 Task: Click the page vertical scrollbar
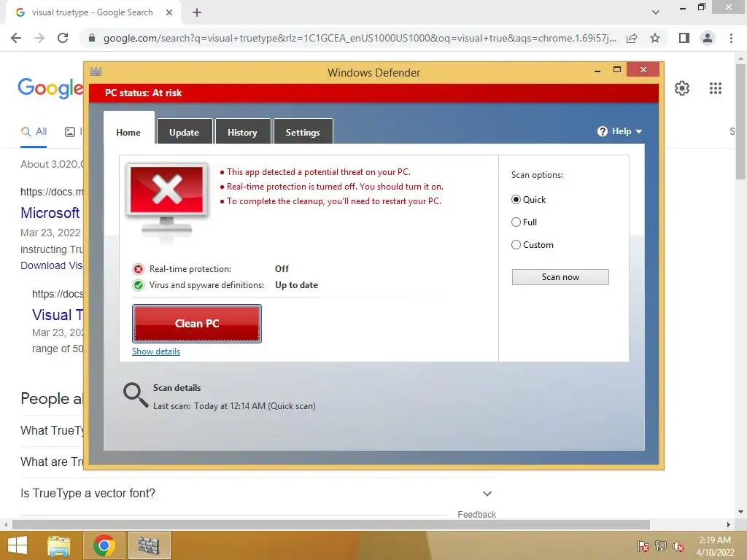[x=741, y=122]
